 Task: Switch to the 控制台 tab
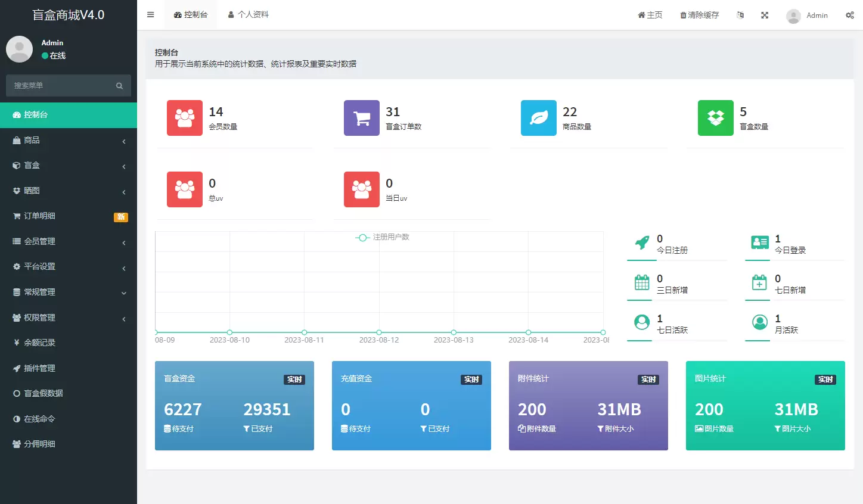point(191,15)
